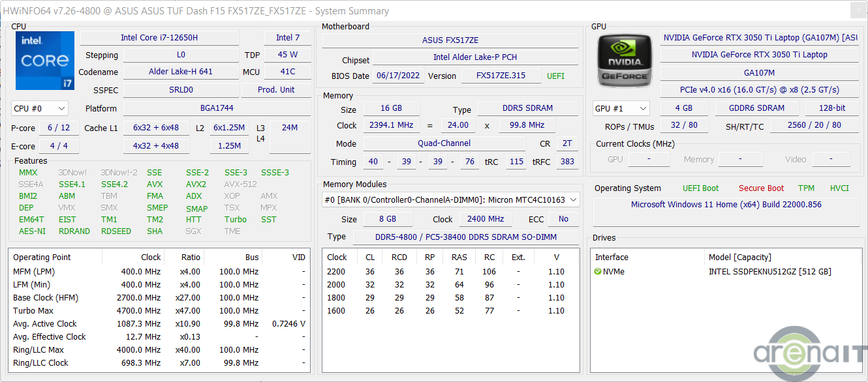Click the tRFC 383 timing field

[567, 162]
